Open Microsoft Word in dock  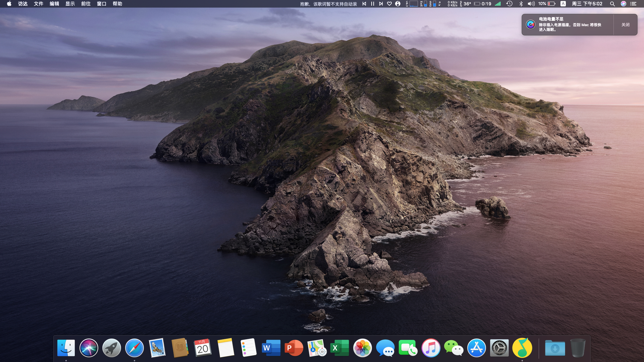tap(271, 348)
